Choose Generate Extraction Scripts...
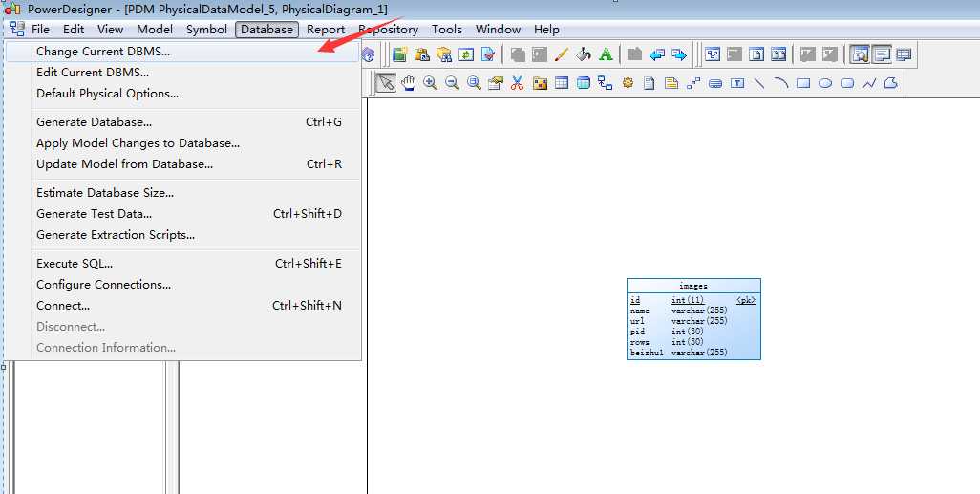This screenshot has height=494, width=980. click(183, 234)
